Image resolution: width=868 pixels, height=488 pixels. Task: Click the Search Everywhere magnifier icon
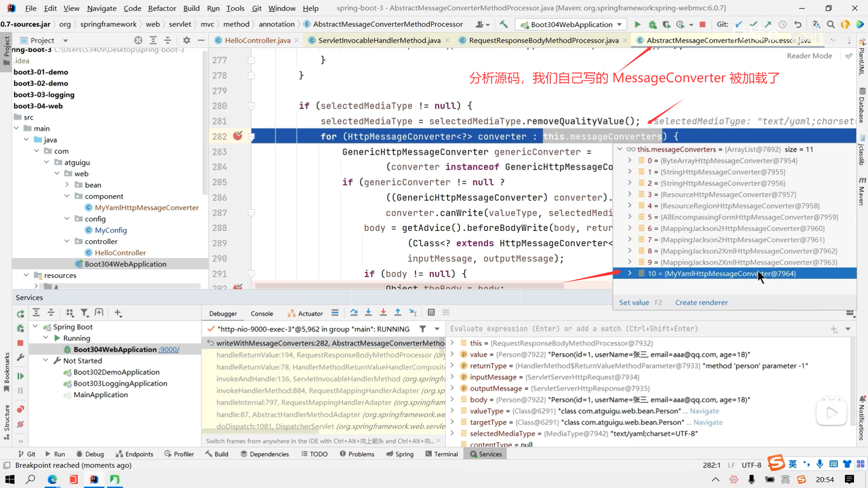pos(831,24)
